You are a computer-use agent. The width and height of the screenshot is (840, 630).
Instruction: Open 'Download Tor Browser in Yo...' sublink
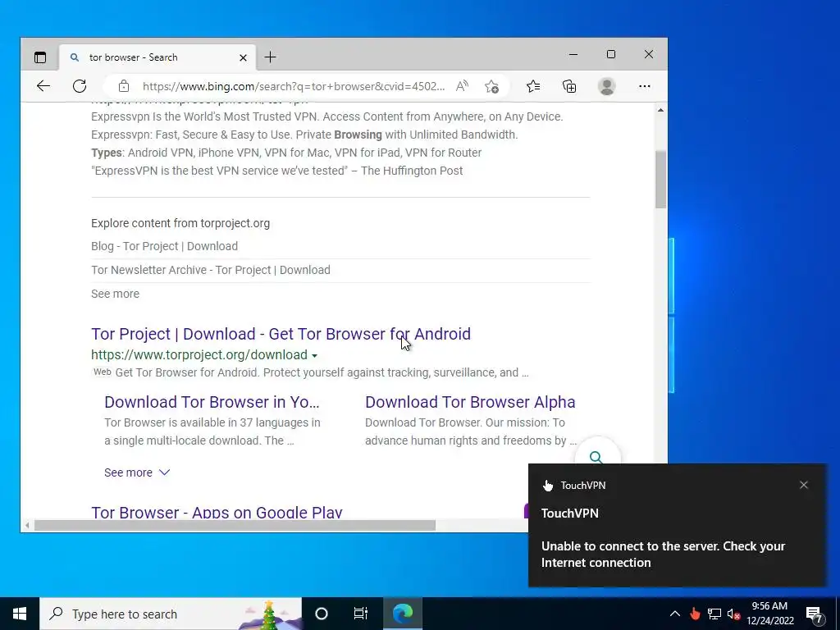pyautogui.click(x=212, y=402)
